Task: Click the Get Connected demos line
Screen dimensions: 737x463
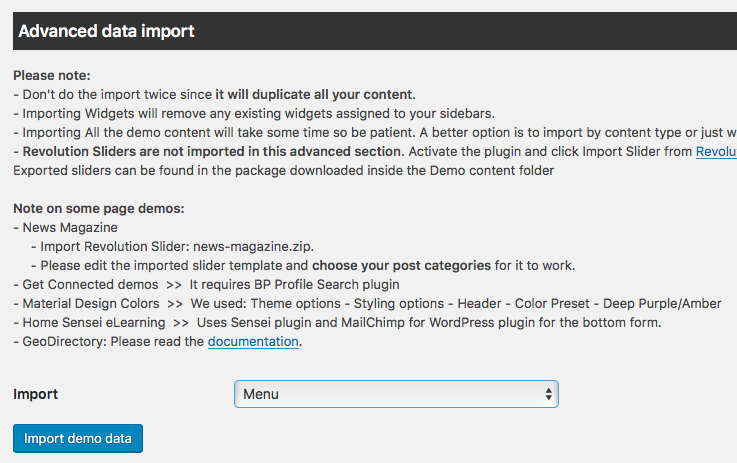Action: 206,284
